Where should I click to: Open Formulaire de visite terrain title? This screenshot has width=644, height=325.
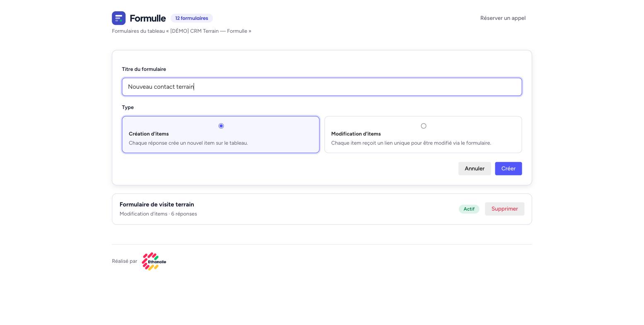[157, 204]
